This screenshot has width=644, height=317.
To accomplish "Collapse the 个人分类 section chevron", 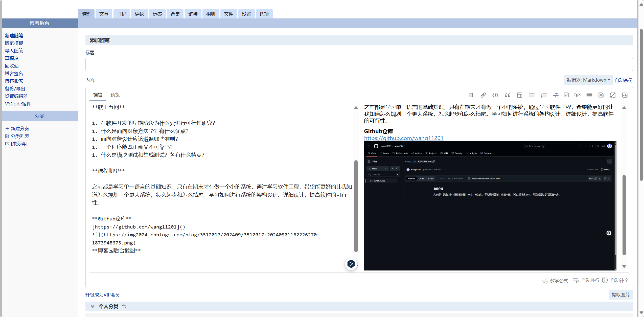I will point(92,306).
